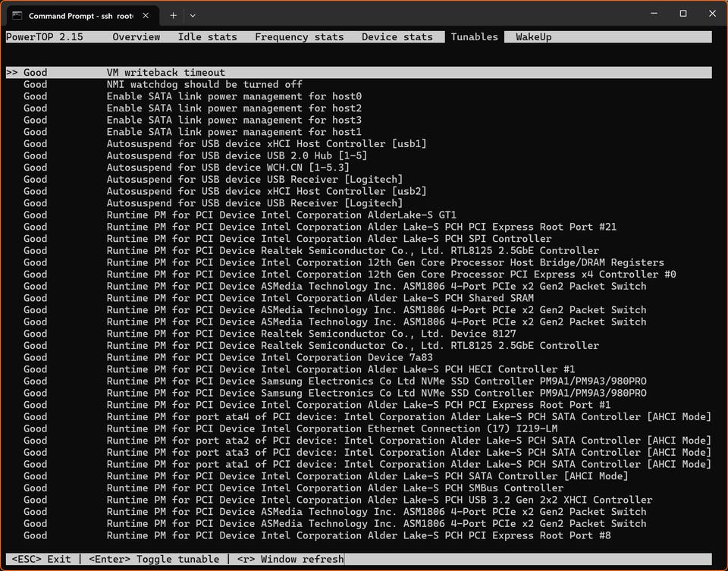Select the VM writeback timeout tunable

pos(359,73)
